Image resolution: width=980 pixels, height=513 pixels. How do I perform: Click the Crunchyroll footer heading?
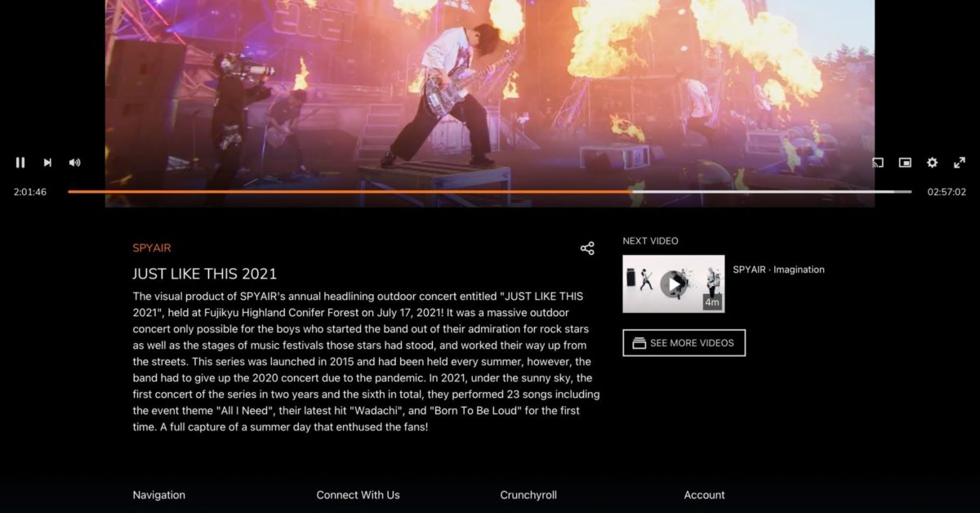528,495
